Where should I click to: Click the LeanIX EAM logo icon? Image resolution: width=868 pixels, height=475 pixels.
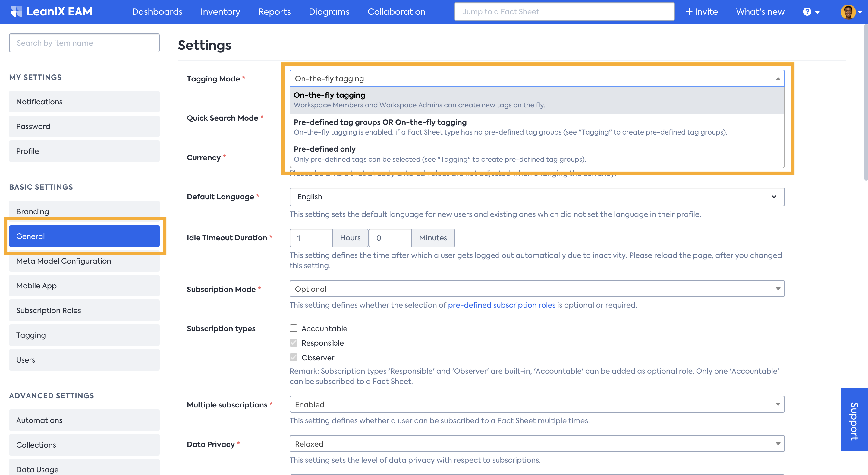16,11
